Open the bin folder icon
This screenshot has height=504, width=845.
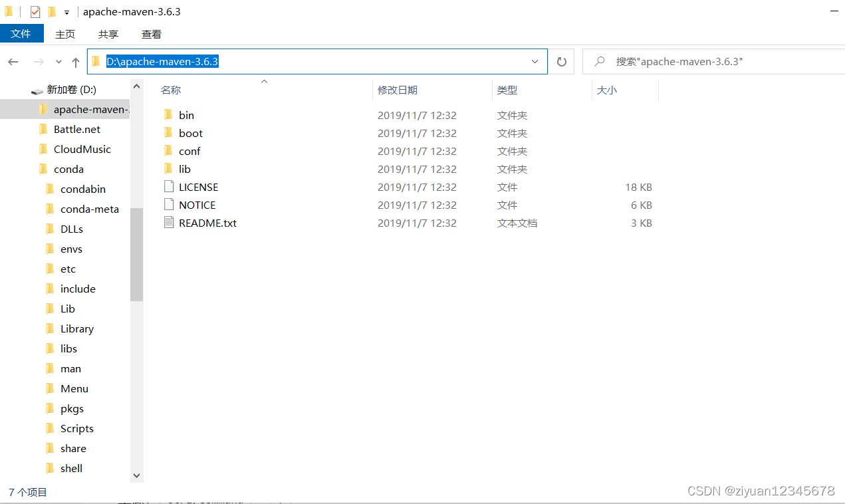[168, 115]
